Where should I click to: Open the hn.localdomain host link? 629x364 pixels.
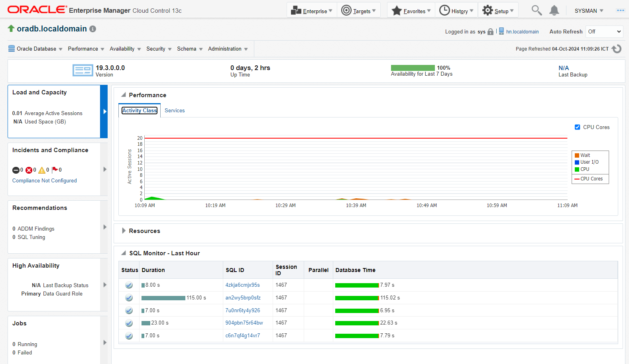click(x=522, y=32)
